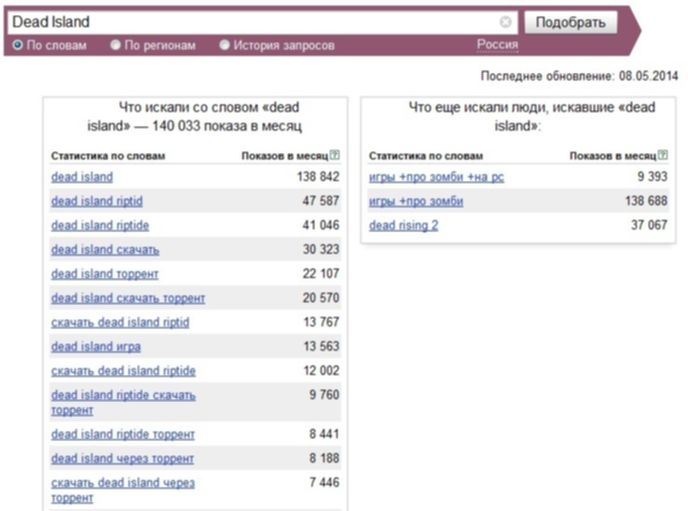Viewport: 688px width, 511px height.
Task: Select the По словам radio button
Action: [18, 45]
